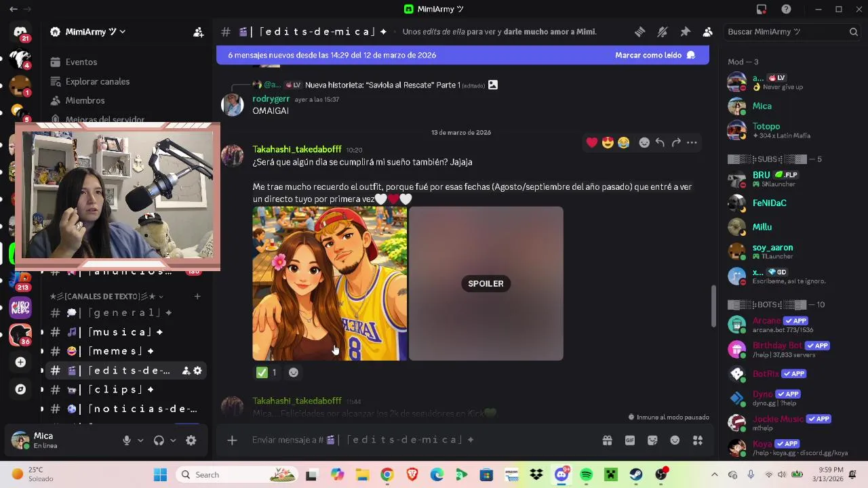Reveal the SPOILER image

pyautogui.click(x=486, y=283)
